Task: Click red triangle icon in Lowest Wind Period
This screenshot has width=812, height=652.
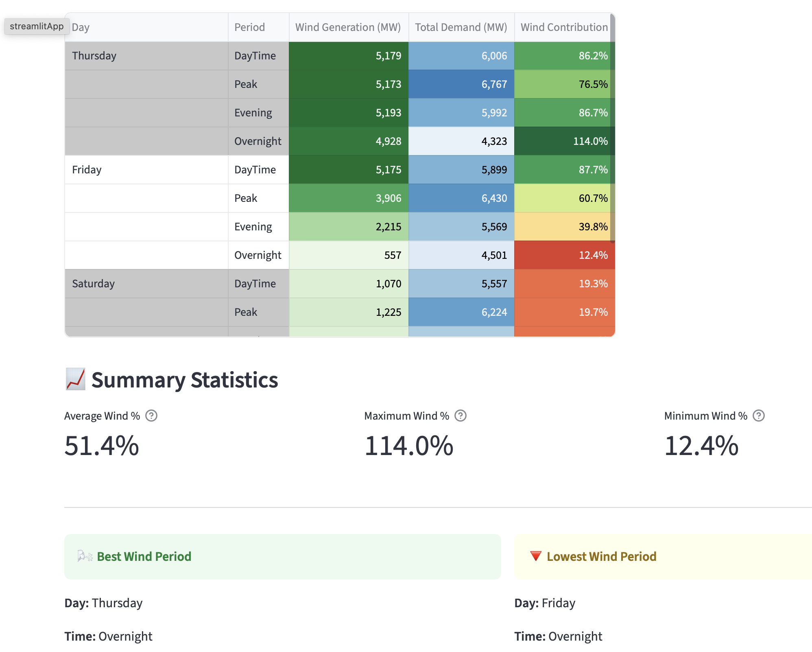Action: (536, 556)
